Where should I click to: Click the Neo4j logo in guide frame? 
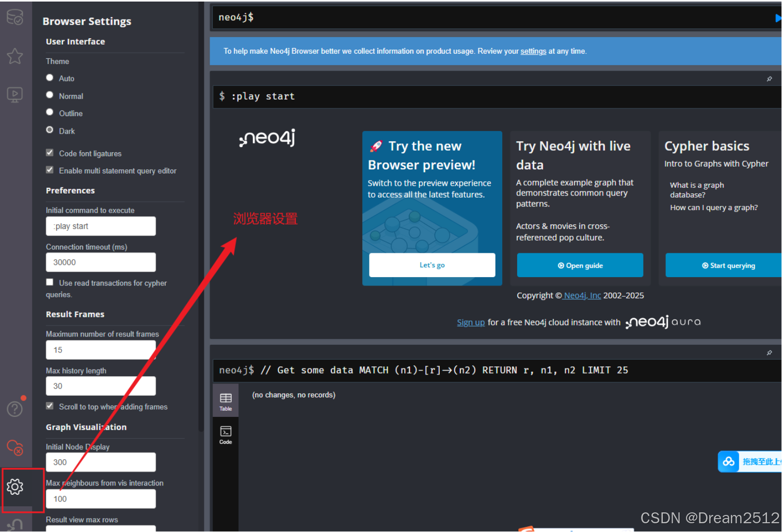[x=267, y=138]
